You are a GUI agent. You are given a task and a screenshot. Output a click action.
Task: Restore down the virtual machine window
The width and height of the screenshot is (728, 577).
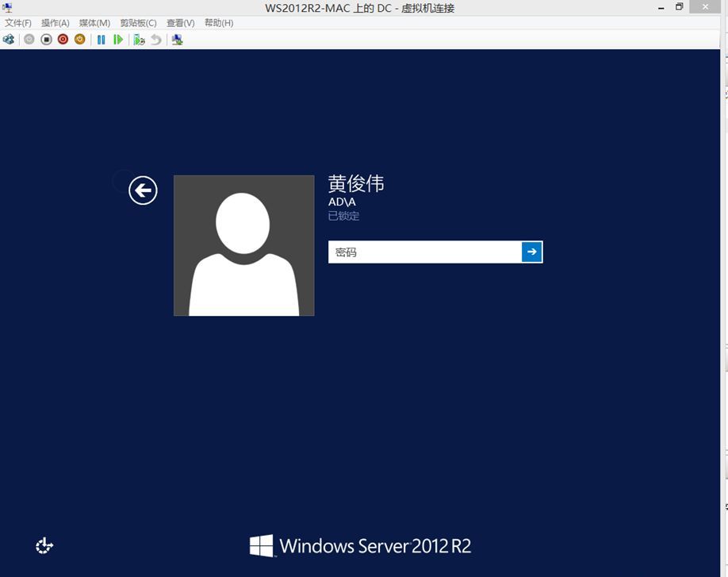(680, 7)
